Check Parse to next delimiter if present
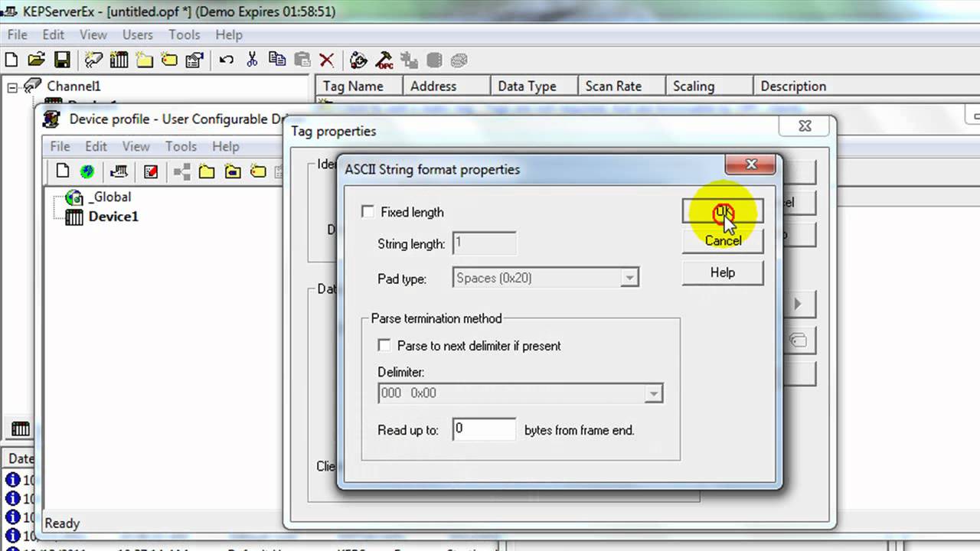This screenshot has width=980, height=551. click(x=384, y=346)
